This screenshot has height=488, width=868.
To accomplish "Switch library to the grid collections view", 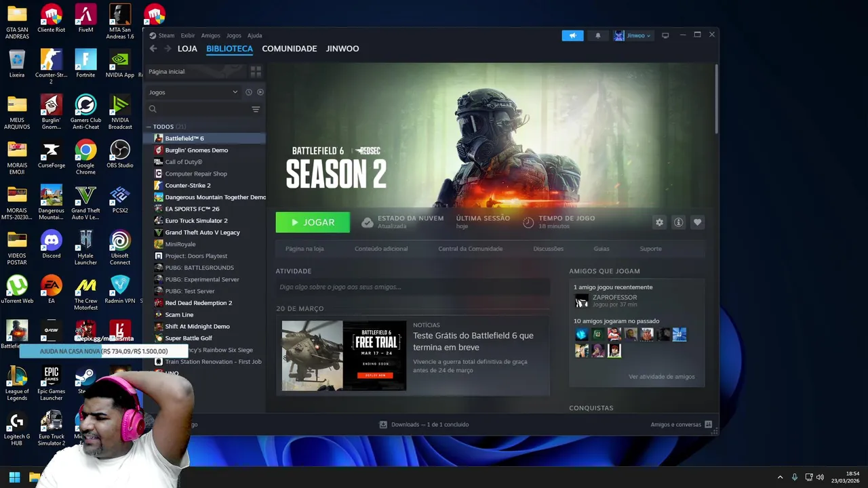I will click(x=256, y=71).
